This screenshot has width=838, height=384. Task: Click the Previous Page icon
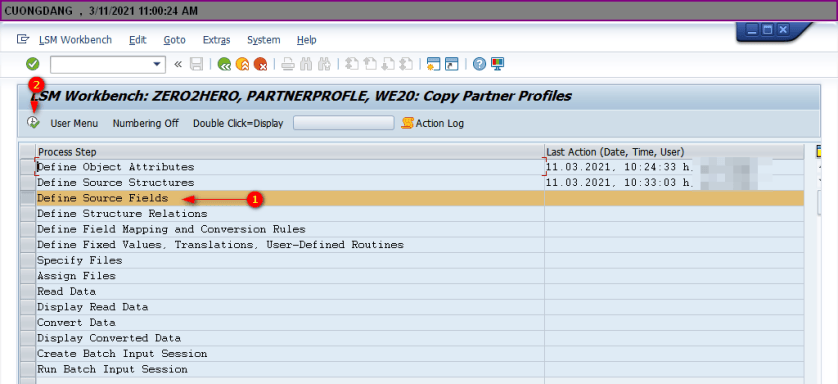tap(370, 65)
